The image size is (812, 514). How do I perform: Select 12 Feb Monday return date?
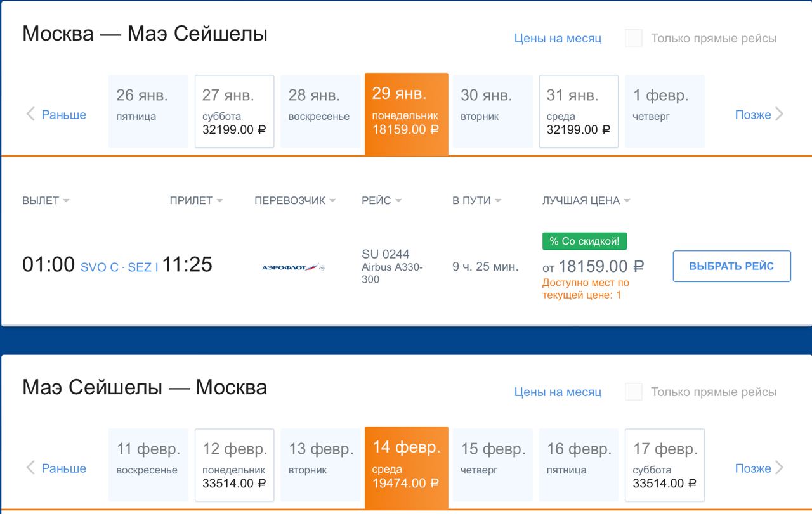coord(234,465)
